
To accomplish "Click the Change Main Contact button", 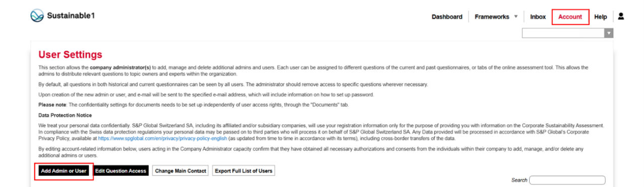I will 181,171.
